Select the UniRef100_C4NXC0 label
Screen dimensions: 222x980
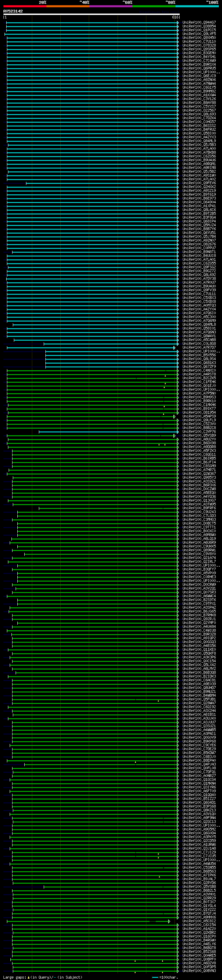pos(199,371)
